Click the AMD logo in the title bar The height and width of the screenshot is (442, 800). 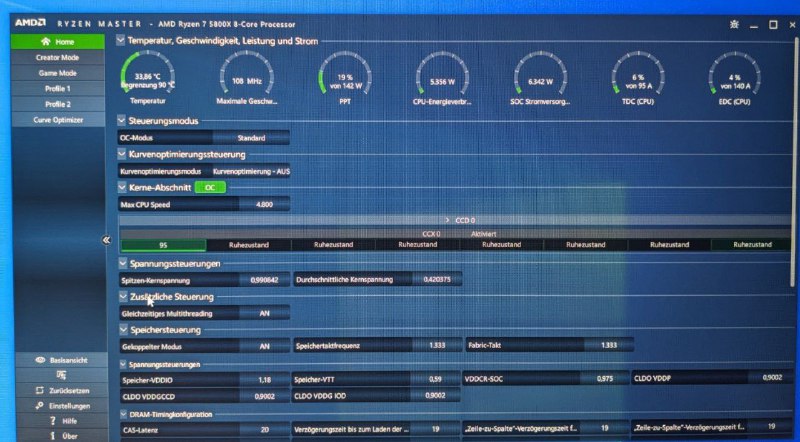pyautogui.click(x=30, y=23)
